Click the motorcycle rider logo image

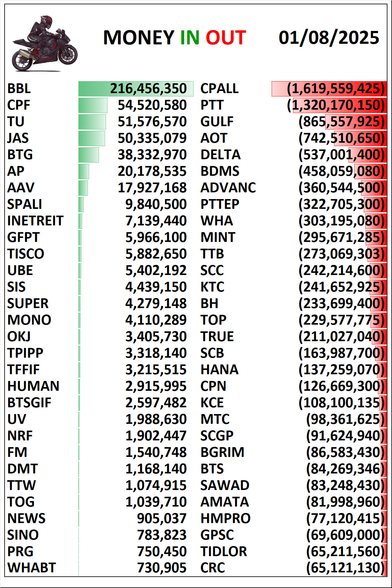pyautogui.click(x=45, y=44)
